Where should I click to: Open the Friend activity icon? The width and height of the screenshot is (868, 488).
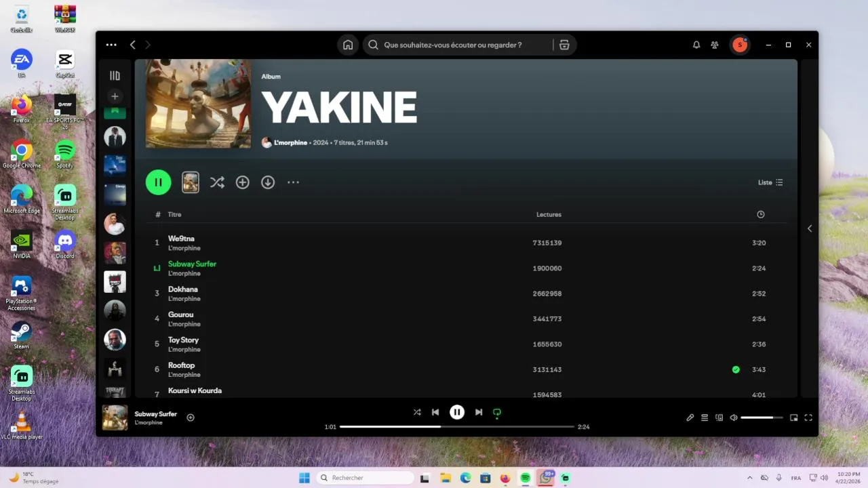coord(715,45)
